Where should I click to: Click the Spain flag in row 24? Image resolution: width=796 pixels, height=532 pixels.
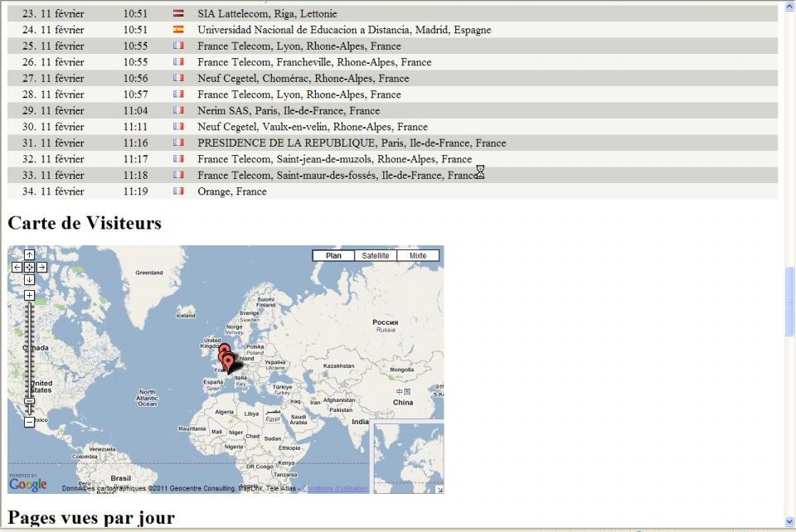178,29
